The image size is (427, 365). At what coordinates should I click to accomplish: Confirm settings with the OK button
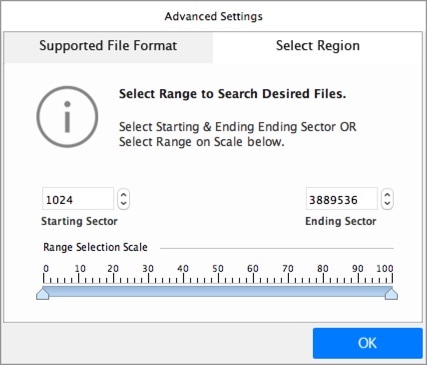(x=367, y=343)
